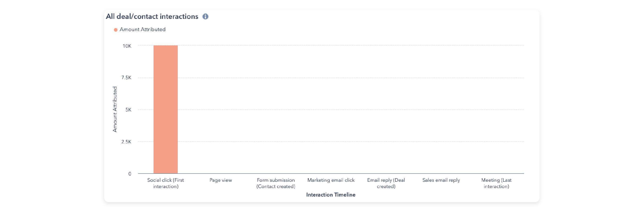The height and width of the screenshot is (212, 644).
Task: Select the Page view axis label
Action: click(221, 180)
